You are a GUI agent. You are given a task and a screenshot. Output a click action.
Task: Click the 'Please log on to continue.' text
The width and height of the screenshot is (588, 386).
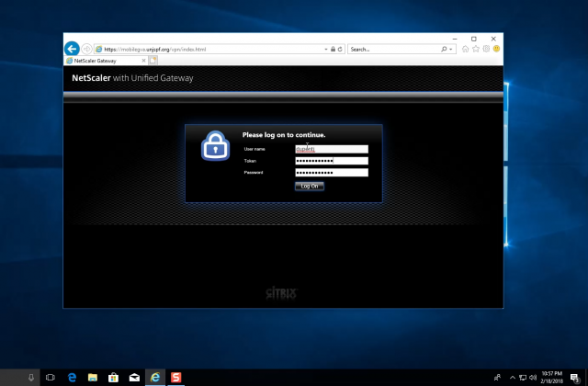pos(284,135)
